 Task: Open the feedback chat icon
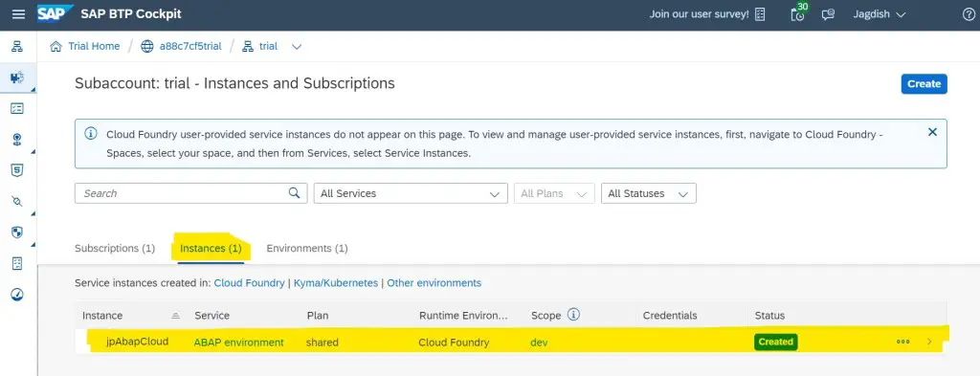(x=829, y=14)
